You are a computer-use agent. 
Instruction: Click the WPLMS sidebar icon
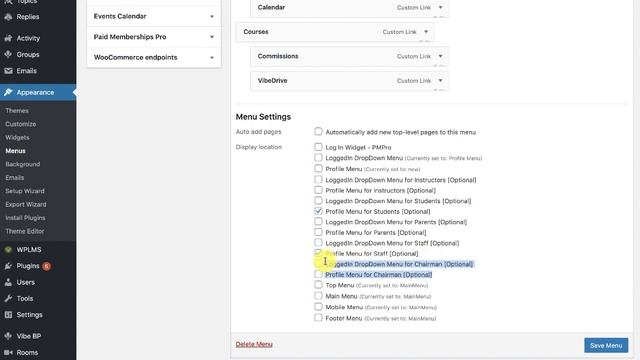tap(8, 249)
